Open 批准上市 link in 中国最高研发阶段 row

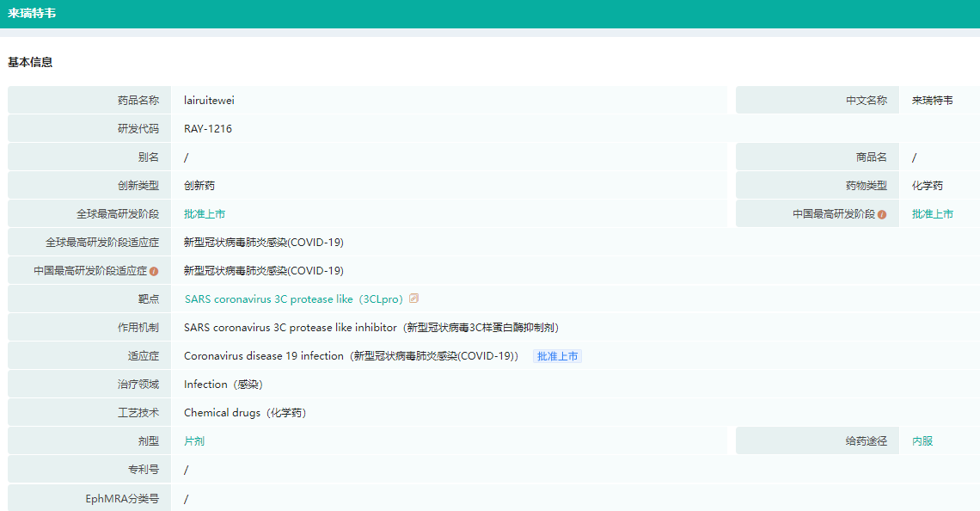[x=932, y=214]
